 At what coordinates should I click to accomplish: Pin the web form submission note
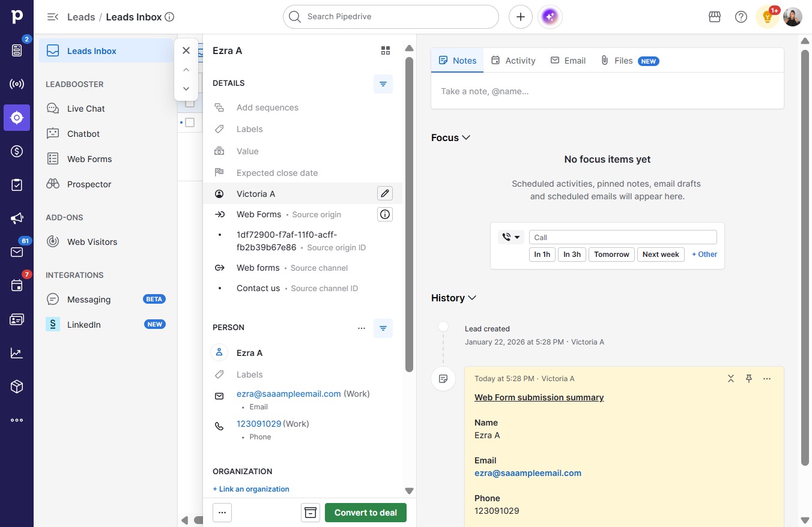749,379
